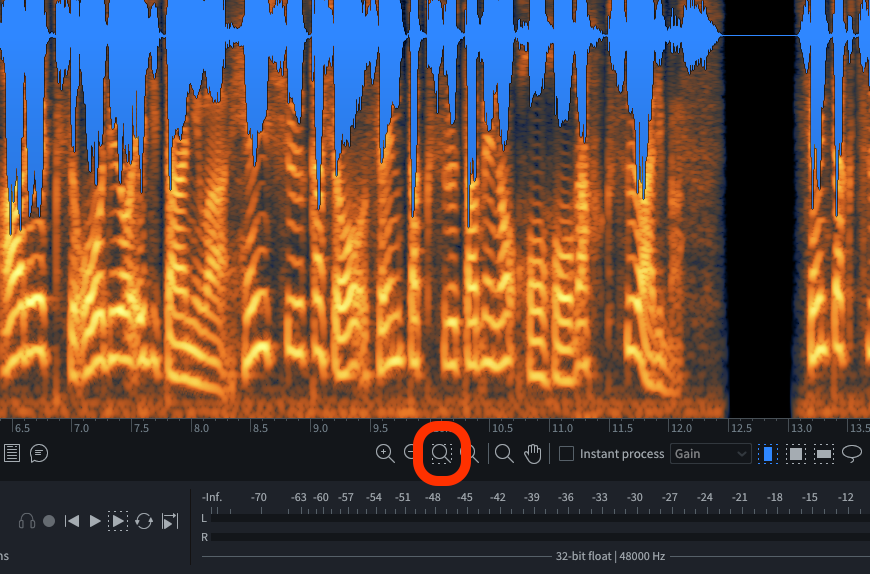Toggle headphone input monitoring
This screenshot has width=870, height=574.
coord(27,521)
